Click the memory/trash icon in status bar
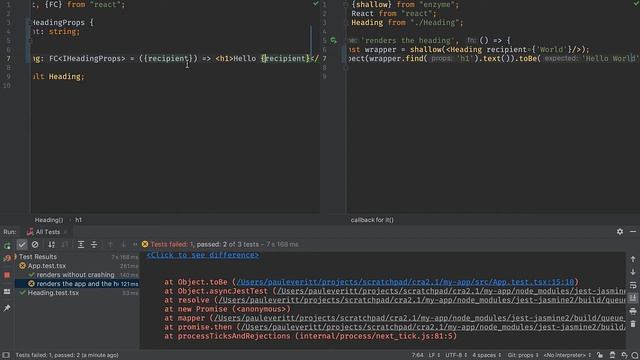This screenshot has height=360, width=640. click(612, 355)
